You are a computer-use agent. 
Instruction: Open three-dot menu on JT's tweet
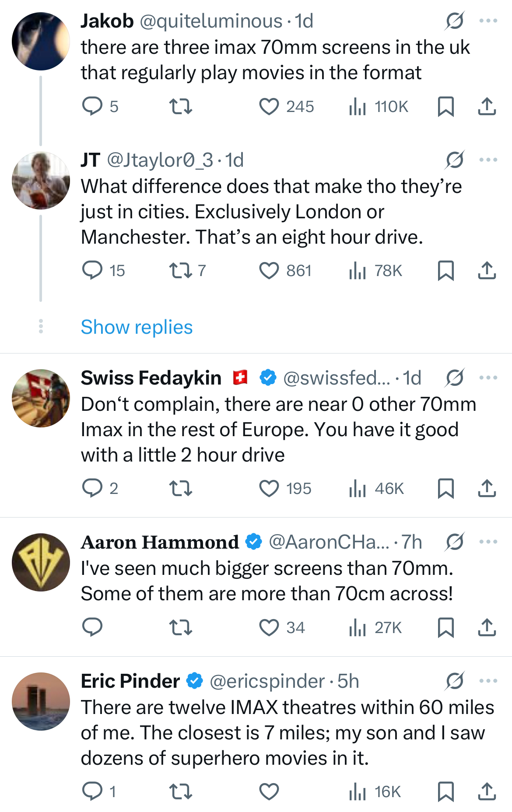[x=488, y=160]
